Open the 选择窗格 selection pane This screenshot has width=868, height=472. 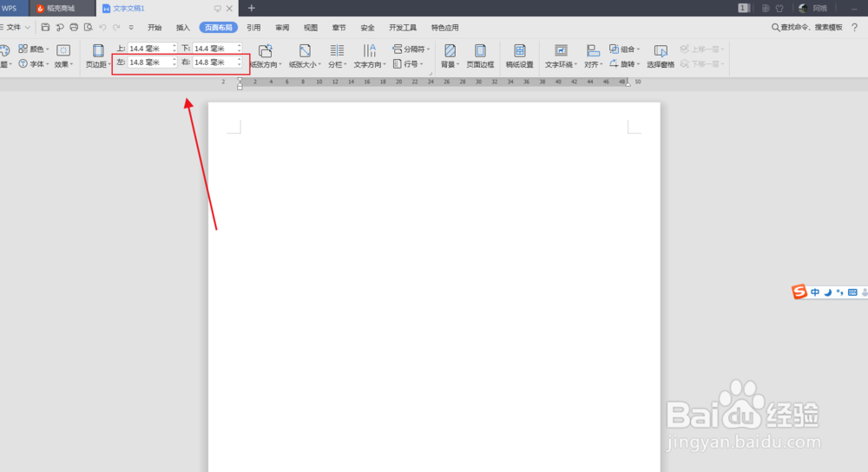(661, 56)
